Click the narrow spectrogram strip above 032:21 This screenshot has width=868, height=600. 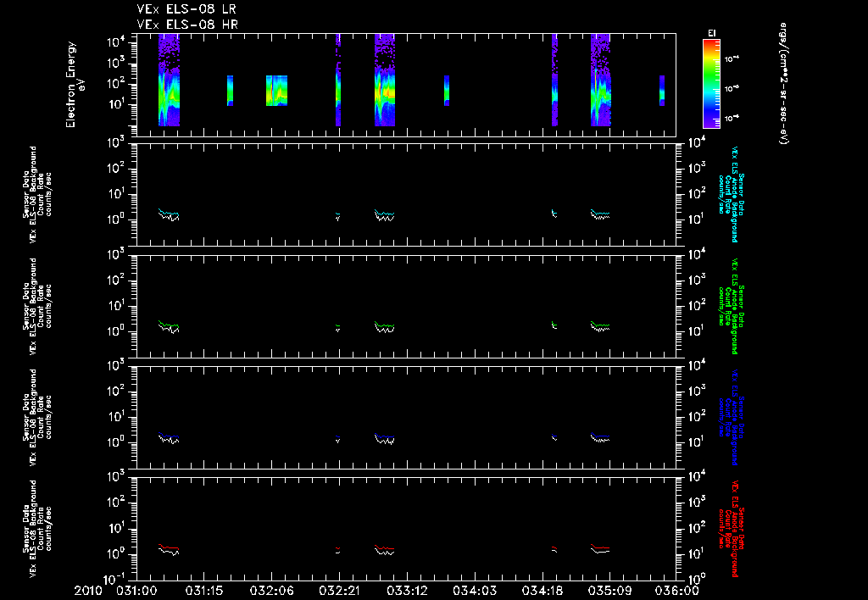click(x=337, y=81)
